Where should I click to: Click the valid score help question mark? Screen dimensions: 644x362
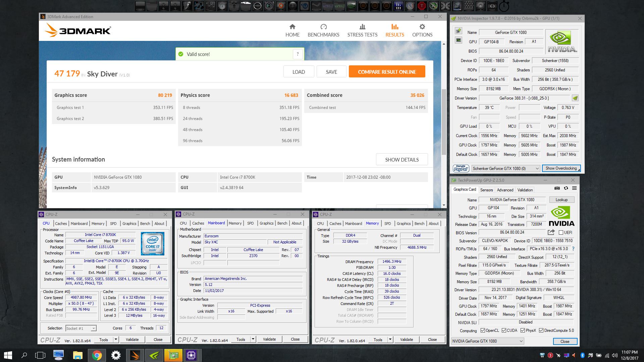[x=298, y=54]
